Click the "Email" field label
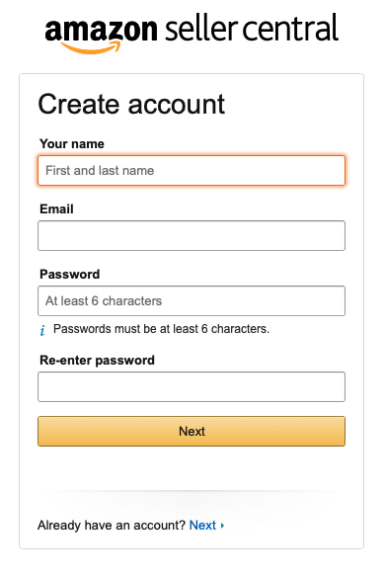This screenshot has width=384, height=575. pos(56,209)
